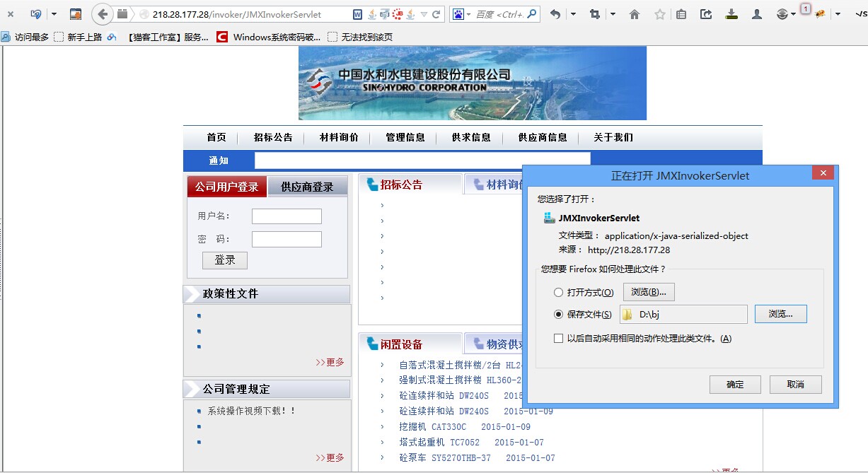
Task: Select the 打开方式 radio button
Action: (x=559, y=292)
